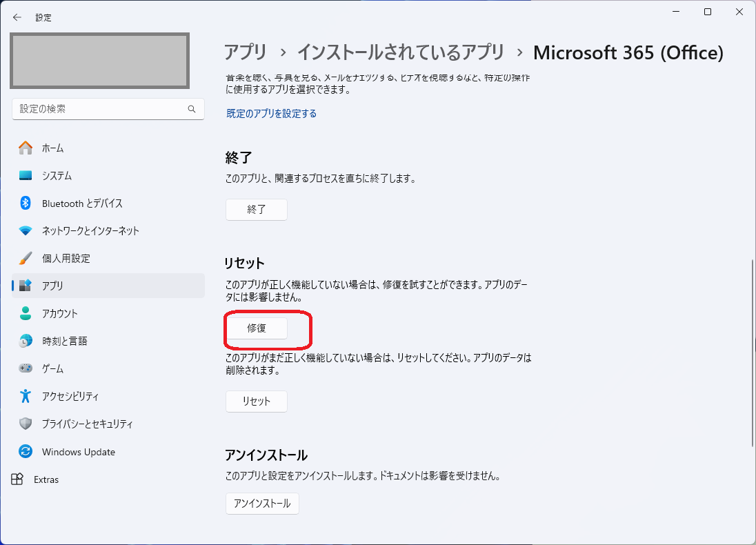This screenshot has width=756, height=545.
Task: Open プライバシーとセキュリティ settings
Action: pyautogui.click(x=108, y=424)
